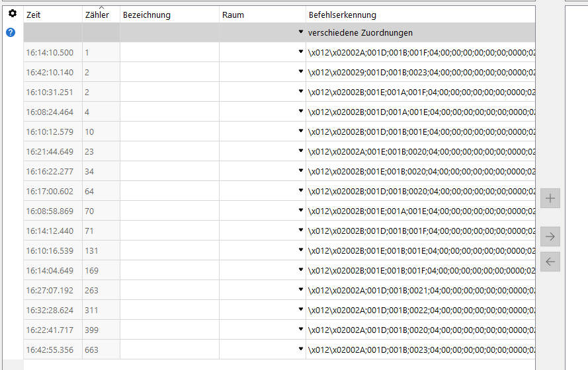Screen dimensions: 588x370
Task: Select the row with time 16:17:00.602
Action: coord(50,191)
